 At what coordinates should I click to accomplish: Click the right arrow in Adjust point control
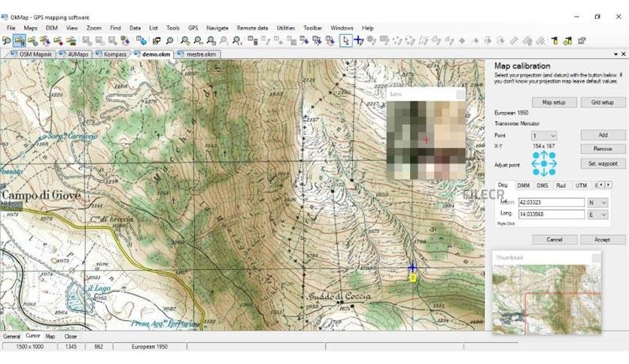pos(552,163)
